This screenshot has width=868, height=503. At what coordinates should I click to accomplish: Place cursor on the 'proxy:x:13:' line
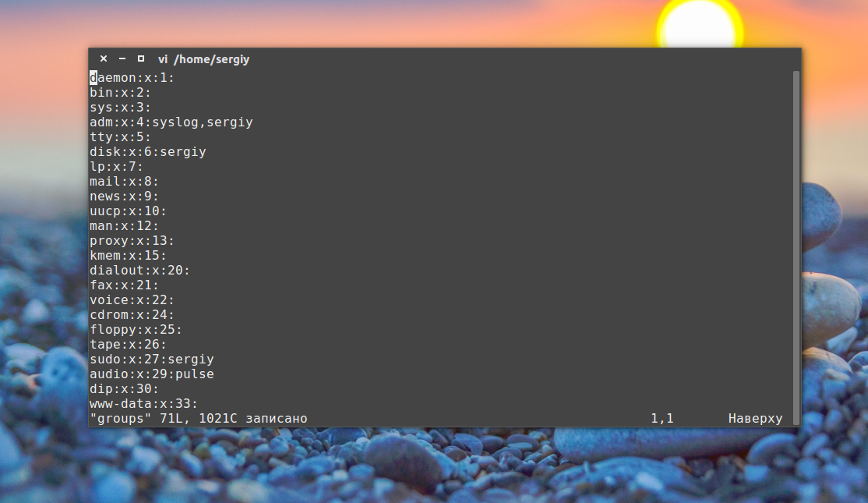(132, 240)
